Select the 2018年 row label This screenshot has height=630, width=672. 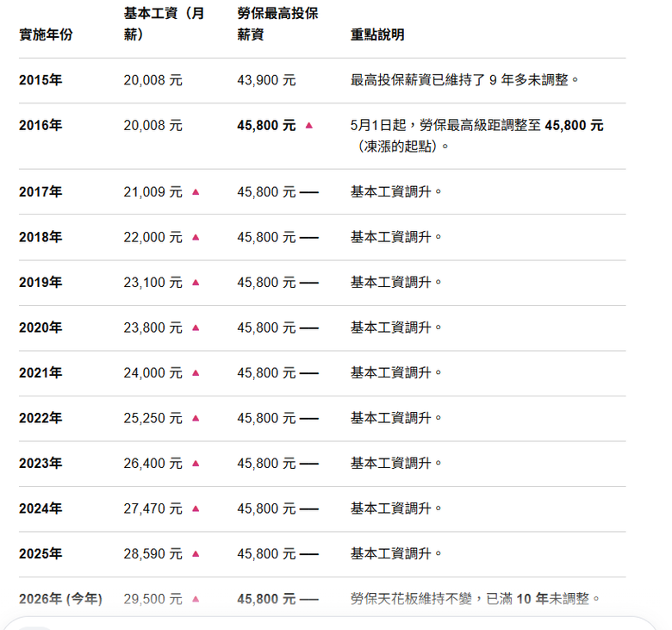pyautogui.click(x=40, y=237)
